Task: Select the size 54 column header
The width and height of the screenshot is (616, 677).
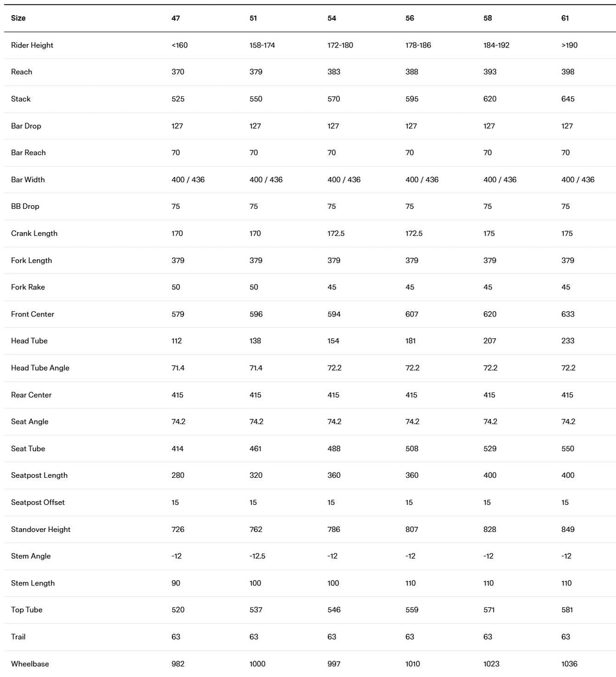Action: [331, 18]
